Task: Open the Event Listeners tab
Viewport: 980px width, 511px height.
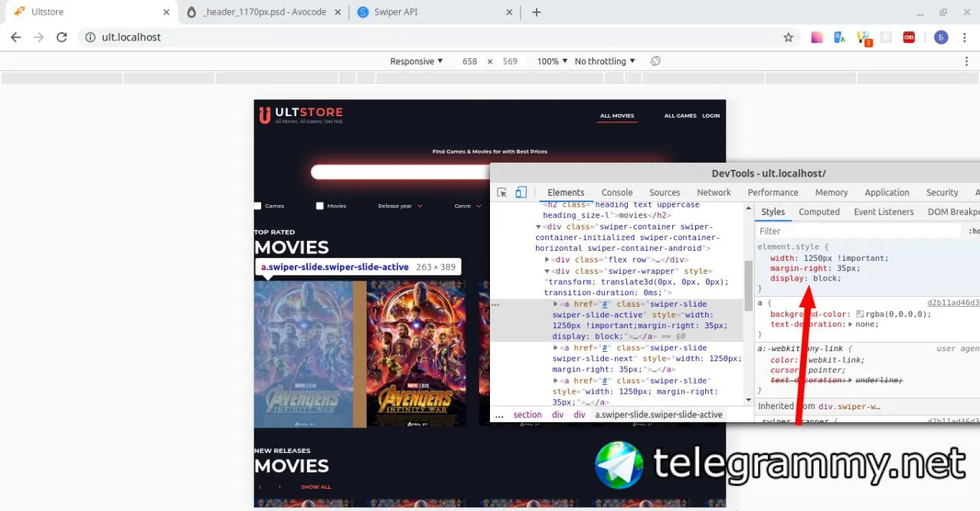Action: [884, 212]
